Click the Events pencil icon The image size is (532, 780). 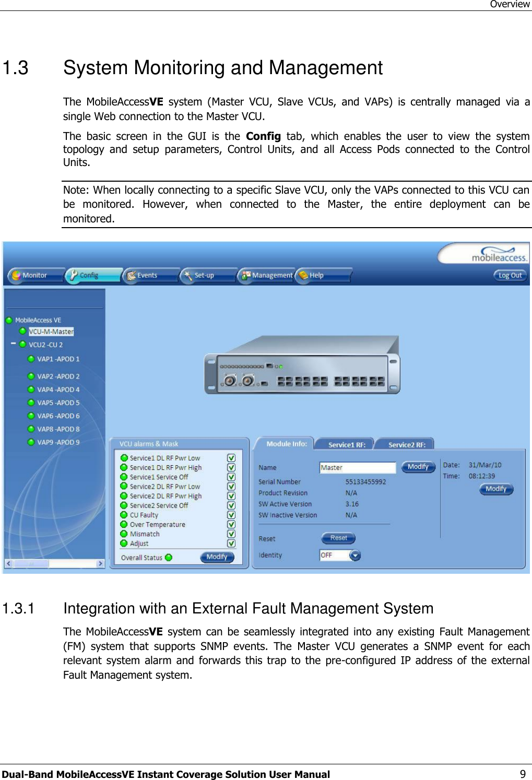[131, 275]
